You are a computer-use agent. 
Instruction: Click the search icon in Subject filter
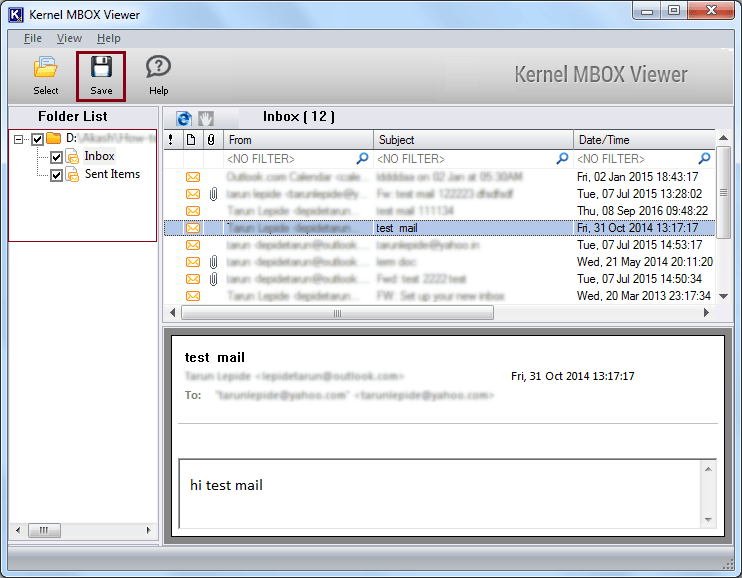pyautogui.click(x=562, y=158)
